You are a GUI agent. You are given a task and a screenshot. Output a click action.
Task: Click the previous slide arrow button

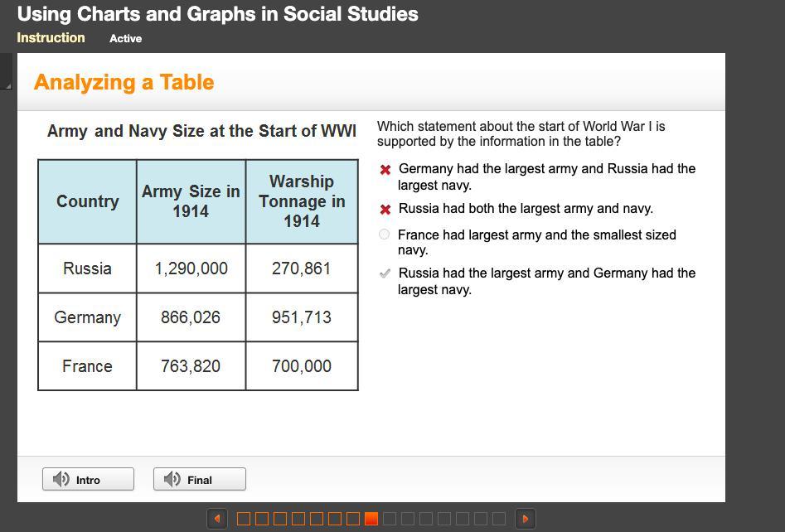216,519
